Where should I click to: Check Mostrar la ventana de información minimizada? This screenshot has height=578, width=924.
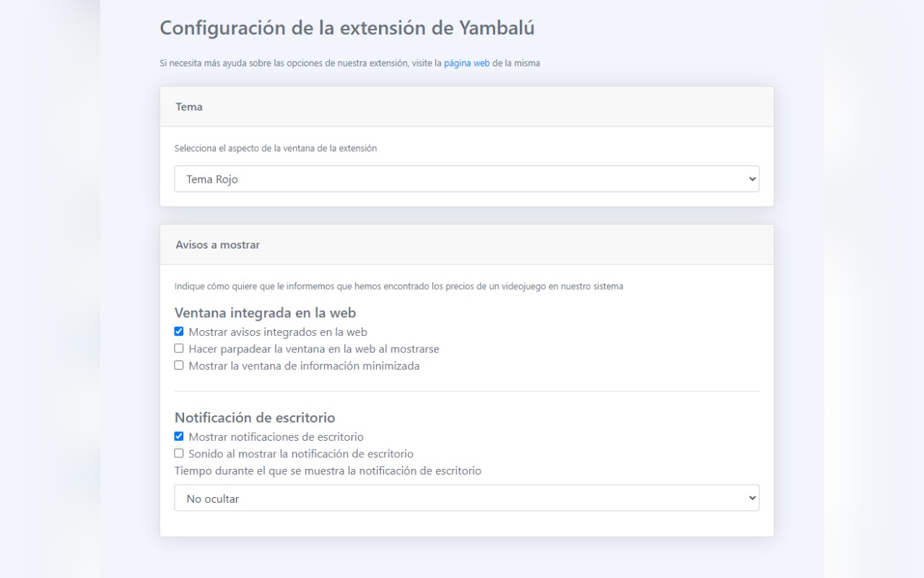pos(179,366)
